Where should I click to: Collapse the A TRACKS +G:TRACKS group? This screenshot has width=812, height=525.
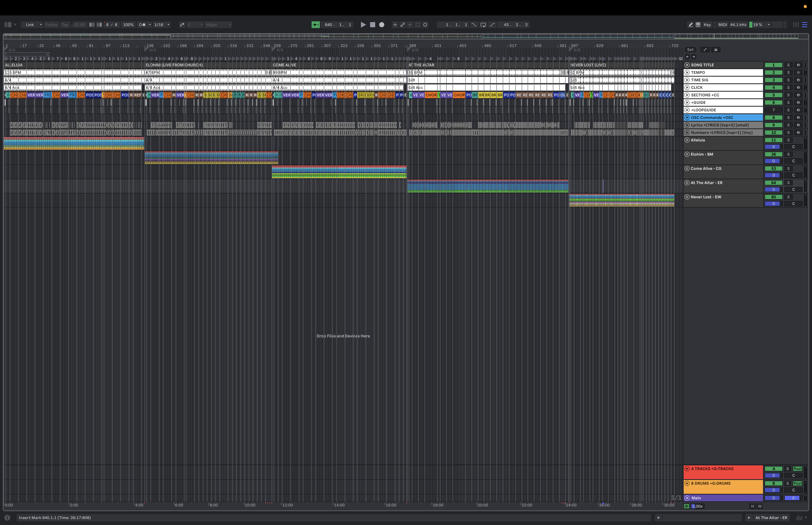point(687,469)
